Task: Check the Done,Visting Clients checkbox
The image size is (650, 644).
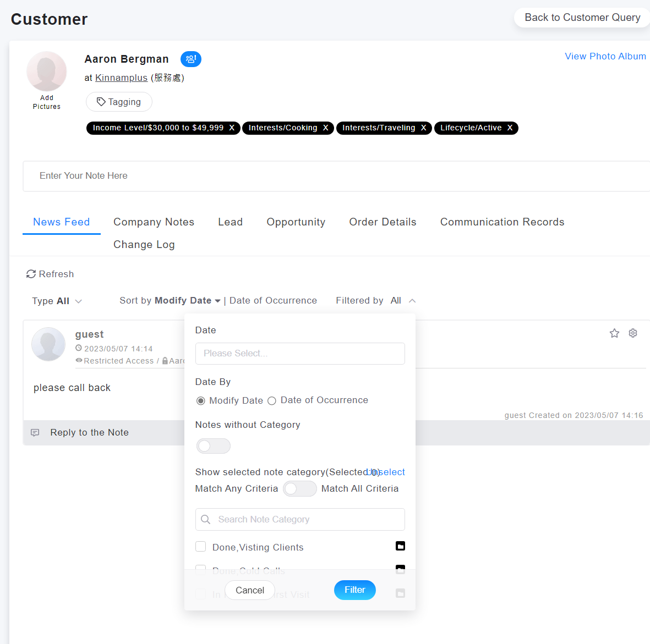Action: tap(201, 547)
